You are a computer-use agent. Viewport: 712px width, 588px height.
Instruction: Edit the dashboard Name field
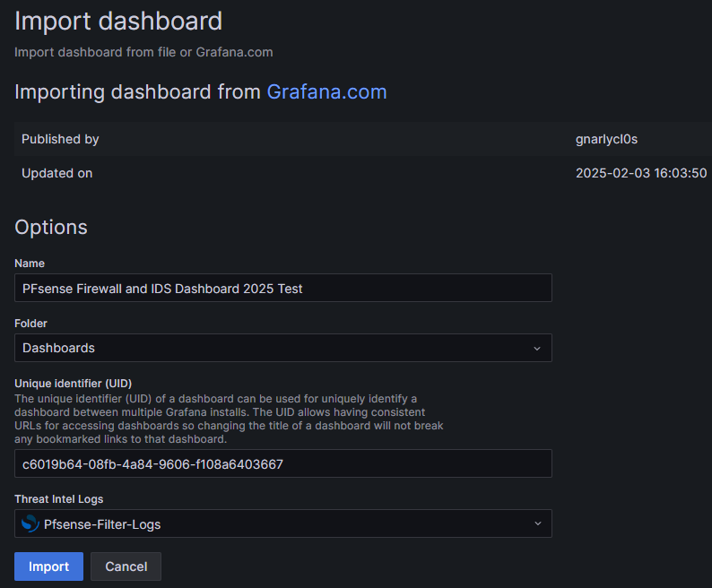coord(282,288)
